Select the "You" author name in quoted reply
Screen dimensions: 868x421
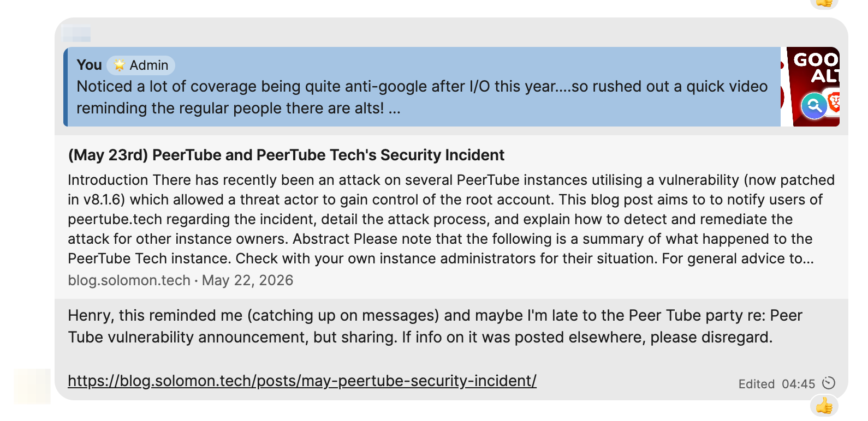[x=89, y=65]
